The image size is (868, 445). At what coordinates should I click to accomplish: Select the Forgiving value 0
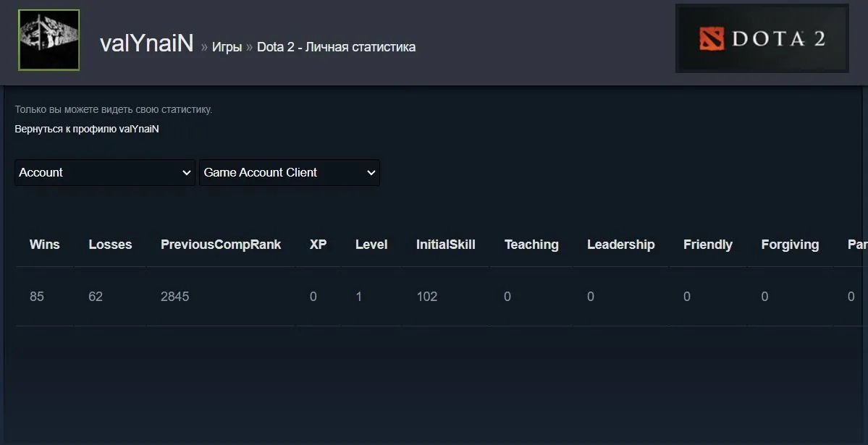(x=764, y=297)
